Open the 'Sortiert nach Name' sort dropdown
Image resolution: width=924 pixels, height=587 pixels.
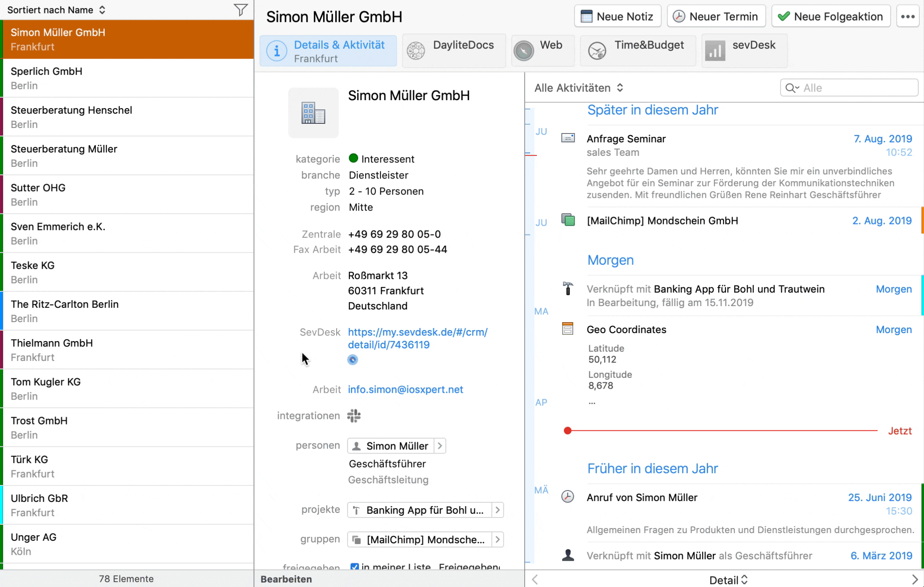click(x=56, y=10)
